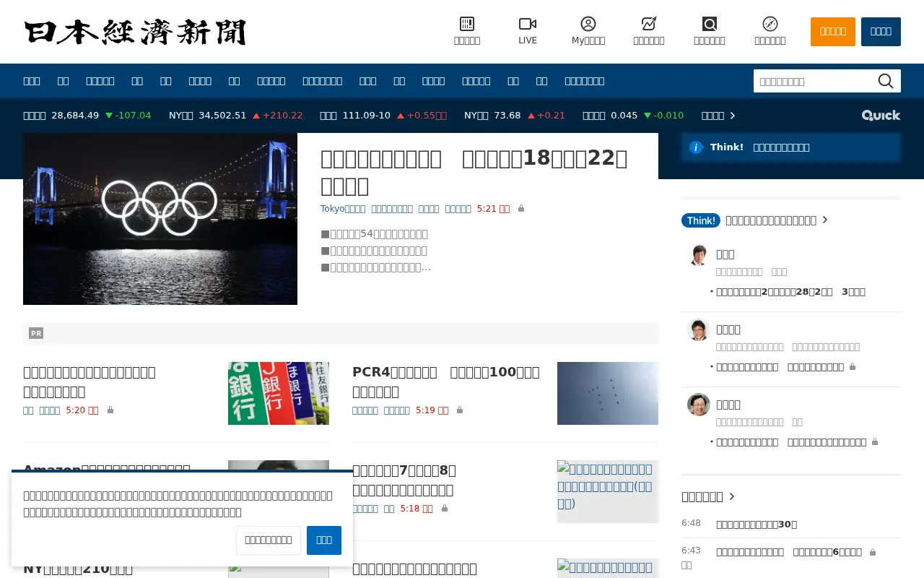Open the sky formation thumbnail by PCR4 story
Image resolution: width=924 pixels, height=578 pixels.
pyautogui.click(x=608, y=393)
